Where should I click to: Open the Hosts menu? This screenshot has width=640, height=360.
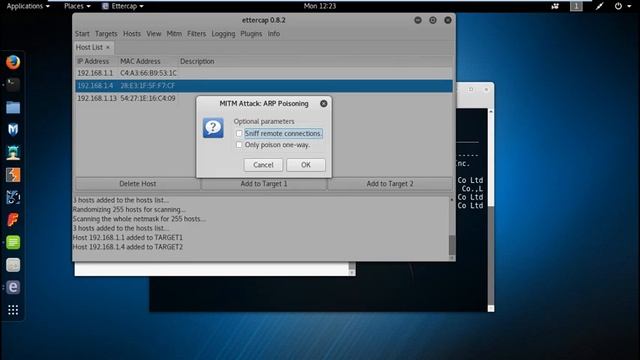click(x=132, y=34)
